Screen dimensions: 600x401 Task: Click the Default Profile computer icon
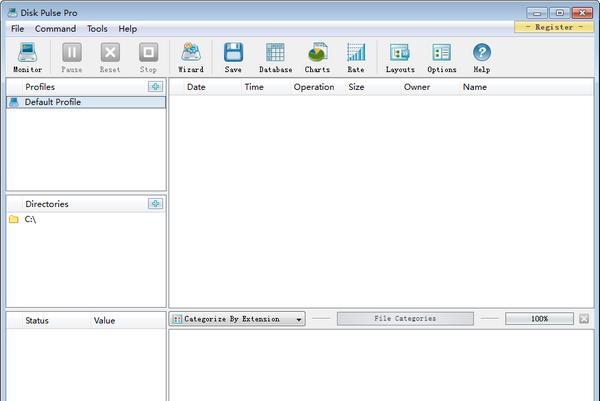tap(14, 102)
